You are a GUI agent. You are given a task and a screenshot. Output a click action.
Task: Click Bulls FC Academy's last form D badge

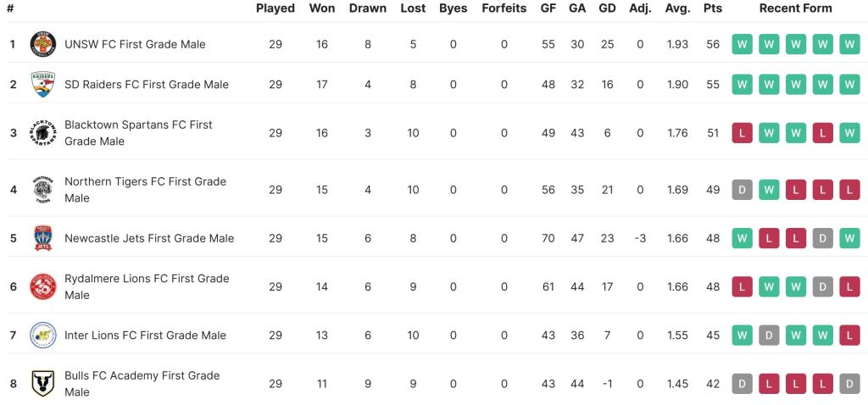[849, 384]
